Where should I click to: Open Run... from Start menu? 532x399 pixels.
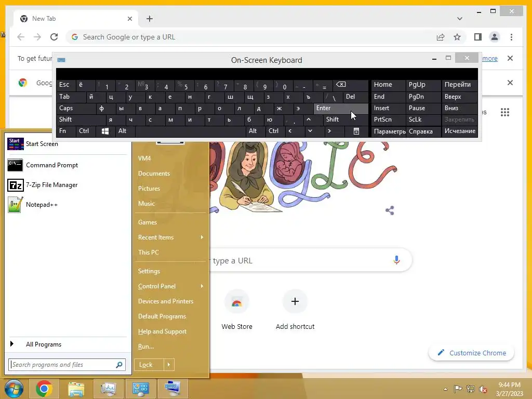click(x=146, y=347)
